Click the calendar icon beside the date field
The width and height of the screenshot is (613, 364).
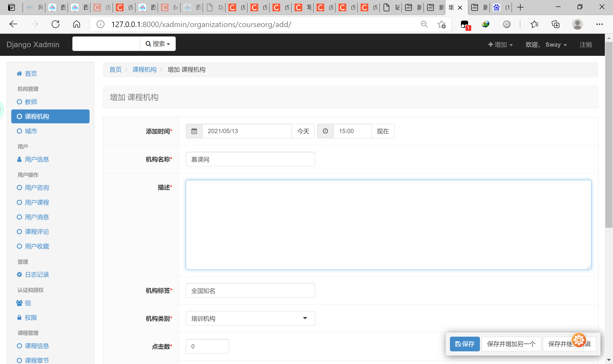194,131
